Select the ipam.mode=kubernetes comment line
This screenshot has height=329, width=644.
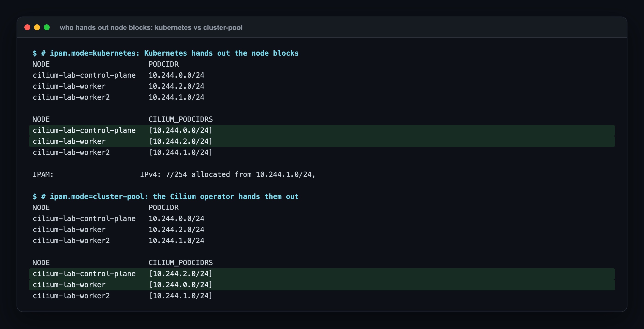[166, 53]
